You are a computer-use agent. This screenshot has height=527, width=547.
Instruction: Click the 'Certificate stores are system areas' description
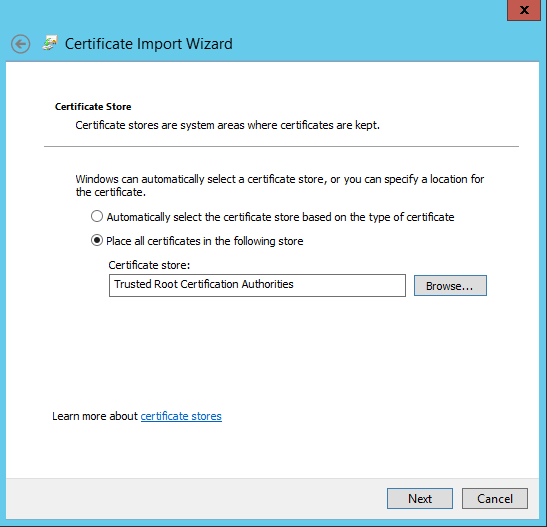click(227, 125)
